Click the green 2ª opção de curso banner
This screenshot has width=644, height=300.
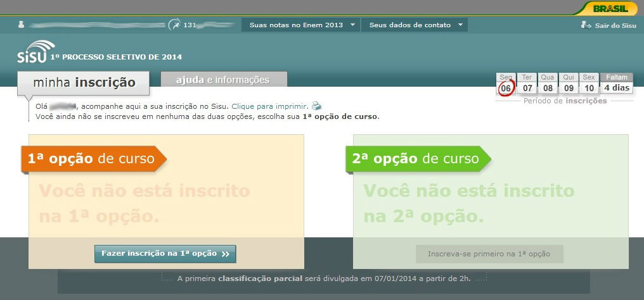418,159
